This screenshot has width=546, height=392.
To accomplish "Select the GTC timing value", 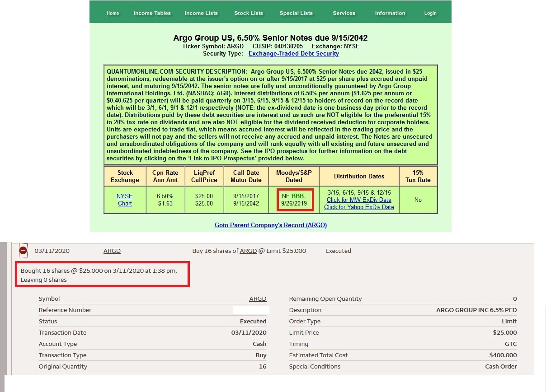I will (x=511, y=344).
